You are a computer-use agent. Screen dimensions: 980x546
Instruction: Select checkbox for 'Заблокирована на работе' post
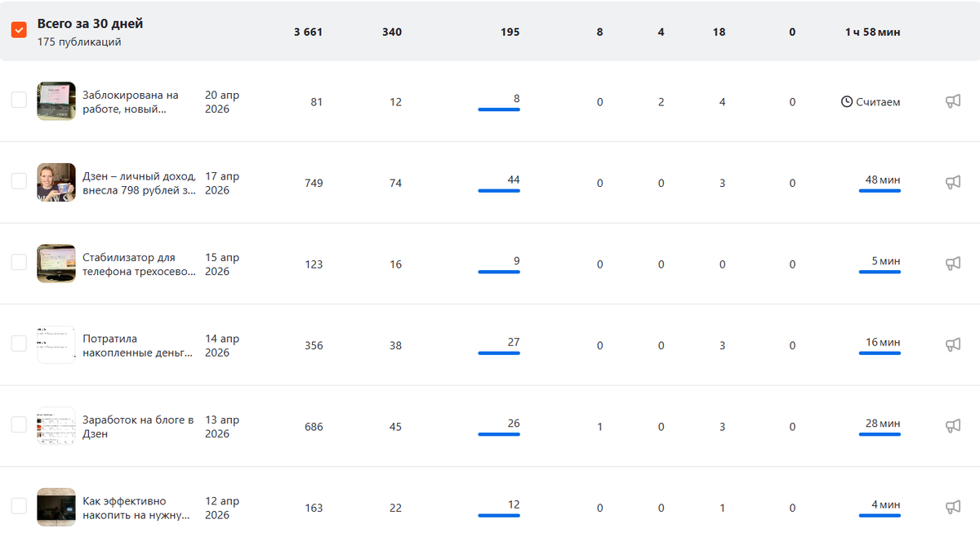[19, 100]
